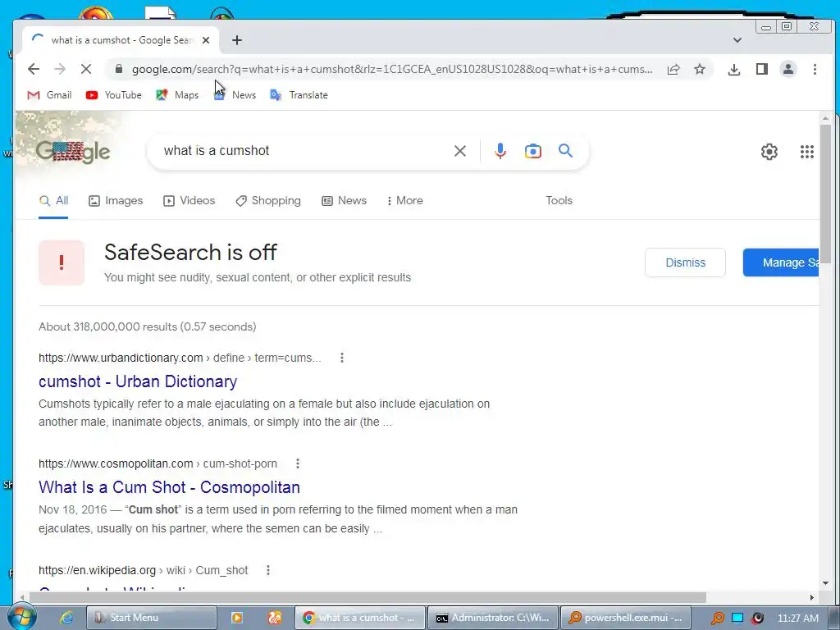Open Maps bookmark
The height and width of the screenshot is (630, 840).
[x=177, y=95]
